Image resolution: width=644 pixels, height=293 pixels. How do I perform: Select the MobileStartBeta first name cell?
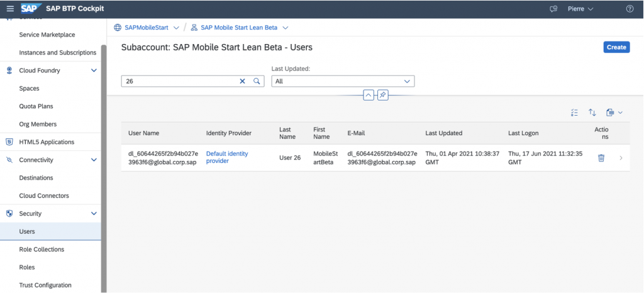tap(326, 158)
